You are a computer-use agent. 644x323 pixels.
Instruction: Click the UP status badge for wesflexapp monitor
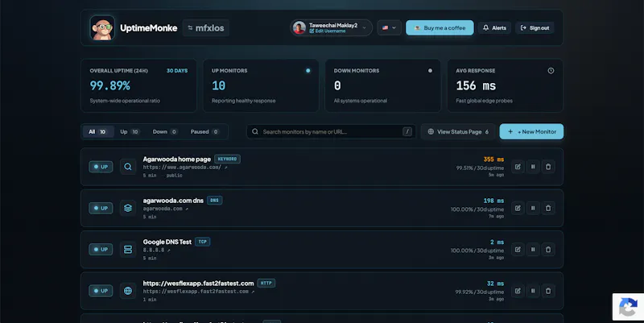coord(101,291)
